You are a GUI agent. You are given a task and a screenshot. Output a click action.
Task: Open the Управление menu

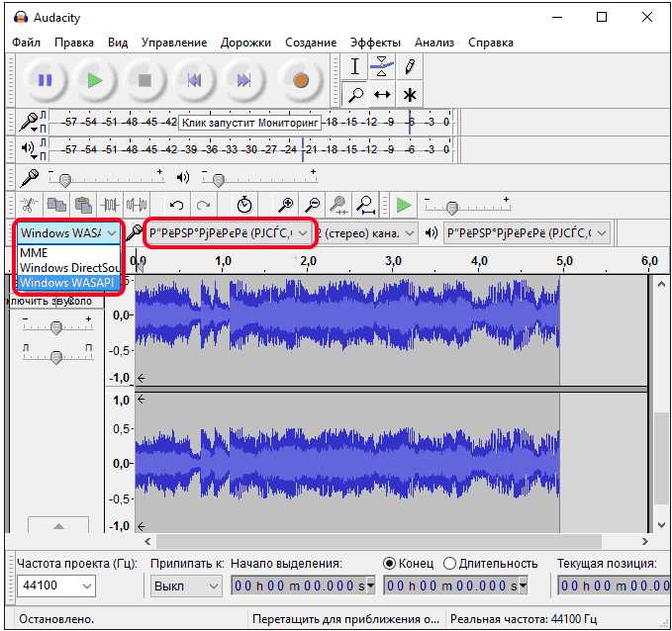174,43
